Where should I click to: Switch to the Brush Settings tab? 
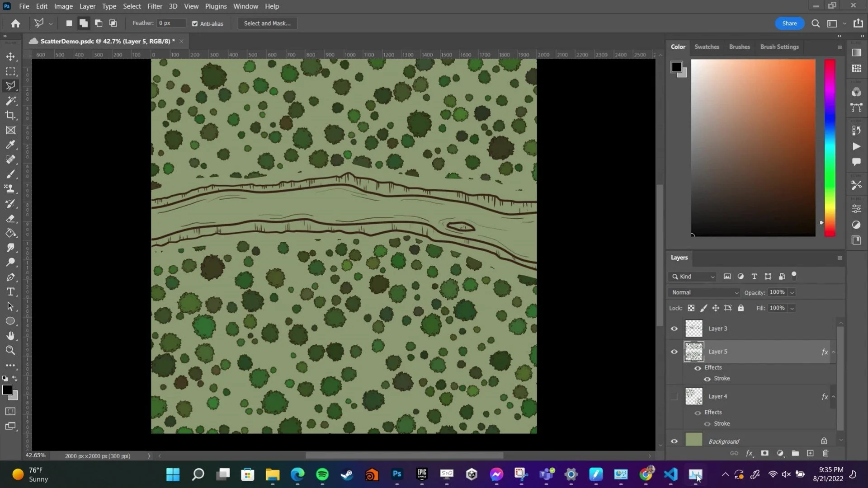779,47
